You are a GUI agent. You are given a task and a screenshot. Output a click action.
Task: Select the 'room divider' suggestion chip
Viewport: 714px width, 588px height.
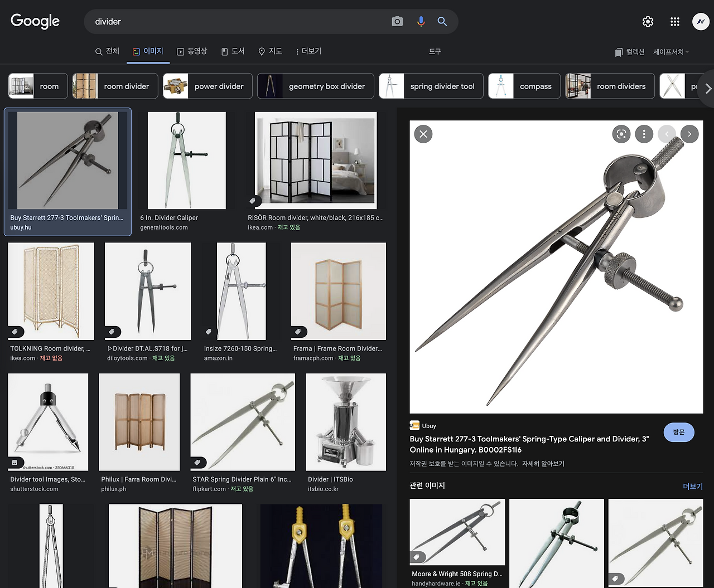pos(115,86)
